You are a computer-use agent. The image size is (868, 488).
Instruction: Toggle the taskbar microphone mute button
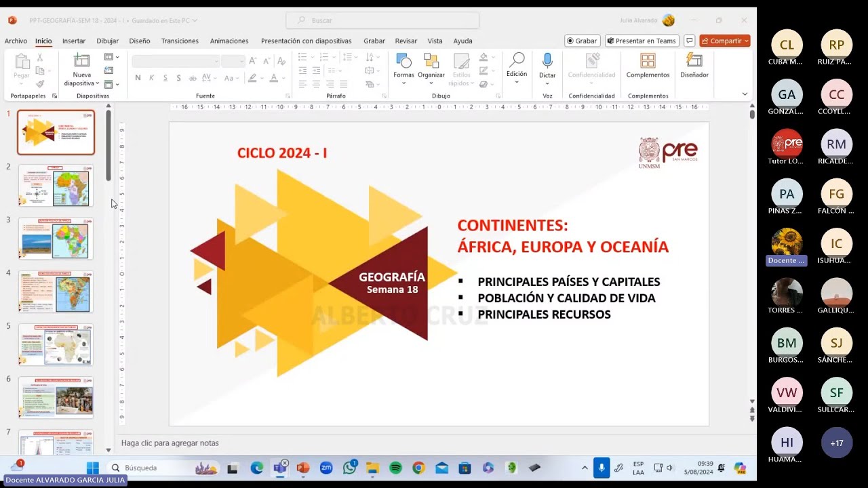point(601,468)
